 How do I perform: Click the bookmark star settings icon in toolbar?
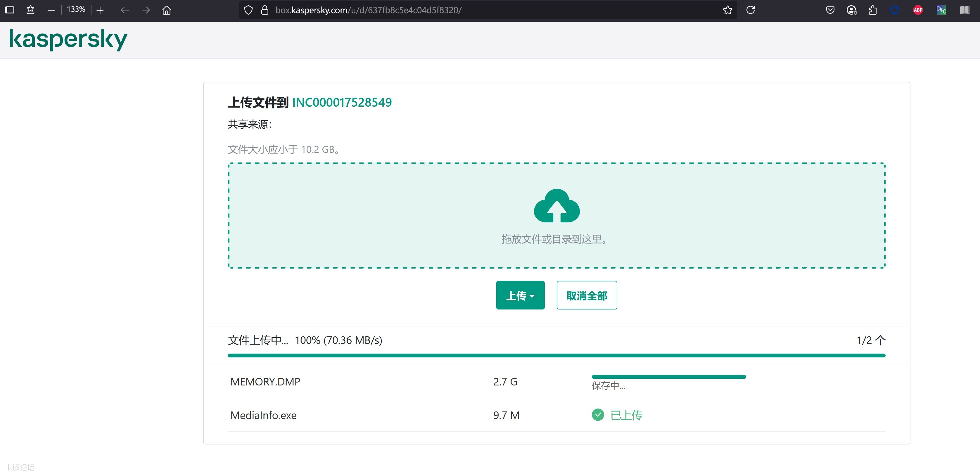[30, 10]
